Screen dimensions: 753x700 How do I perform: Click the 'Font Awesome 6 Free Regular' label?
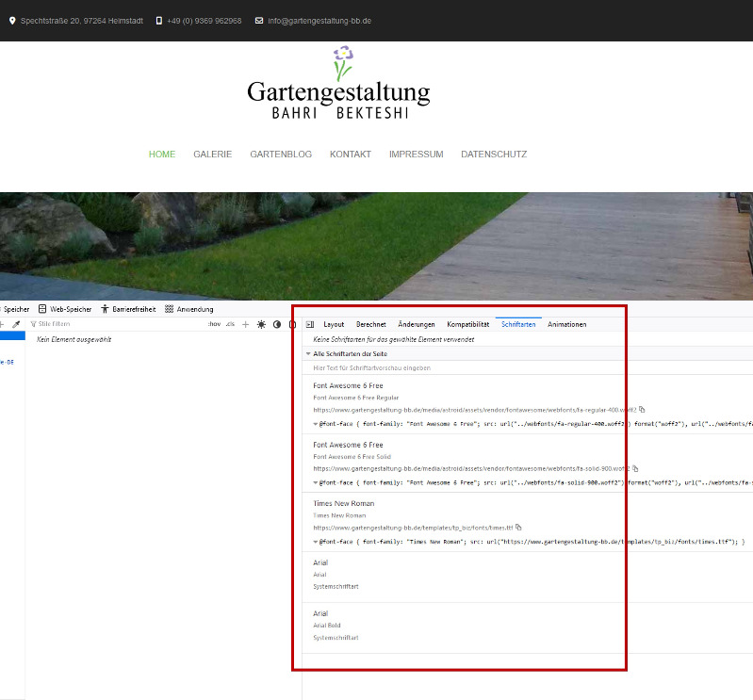pyautogui.click(x=356, y=398)
